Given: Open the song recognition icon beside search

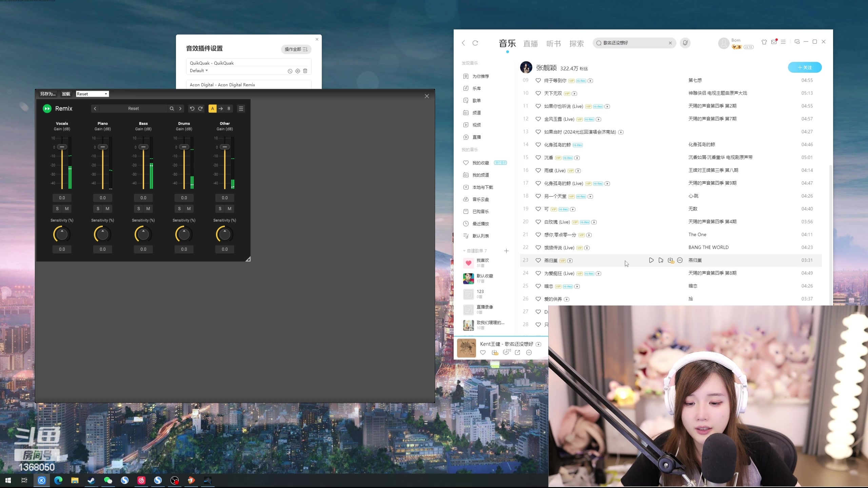Looking at the screenshot, I should click(685, 43).
